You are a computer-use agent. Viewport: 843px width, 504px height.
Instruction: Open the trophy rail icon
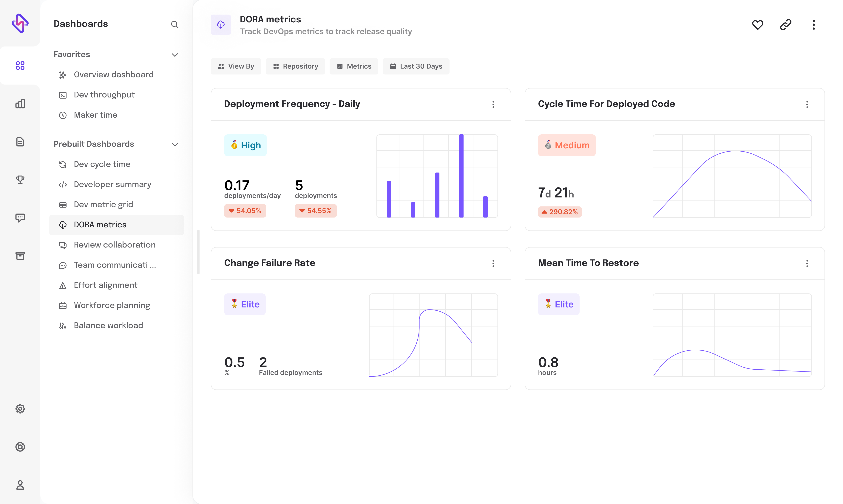pyautogui.click(x=20, y=180)
